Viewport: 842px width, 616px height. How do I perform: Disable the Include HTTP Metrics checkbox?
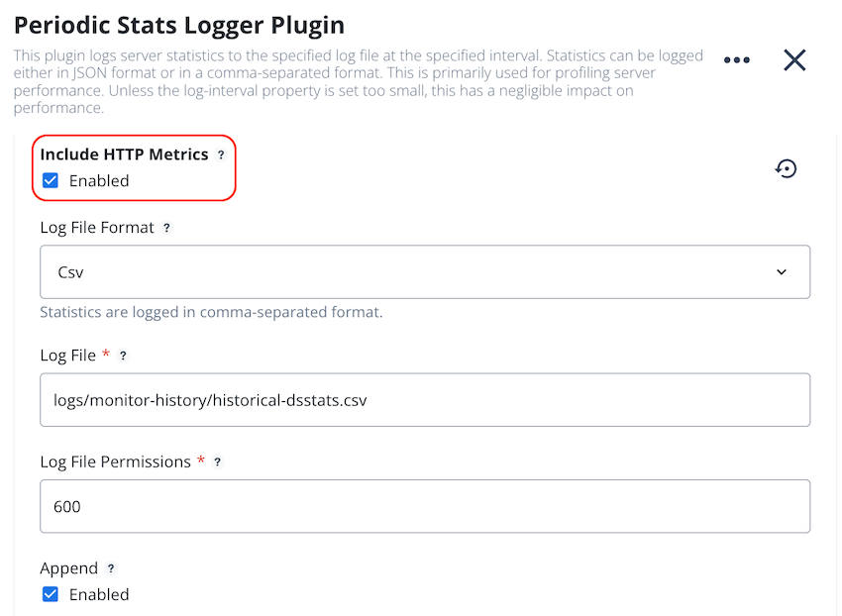[x=51, y=180]
